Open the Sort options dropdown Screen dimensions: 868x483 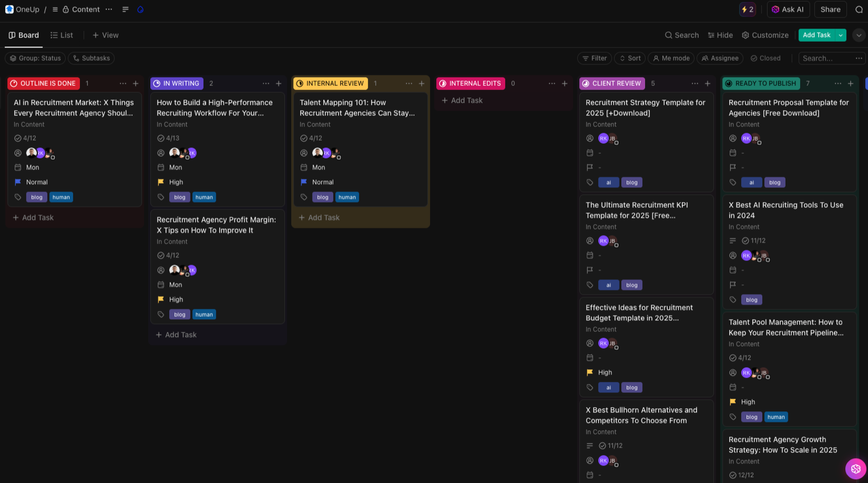coord(629,58)
